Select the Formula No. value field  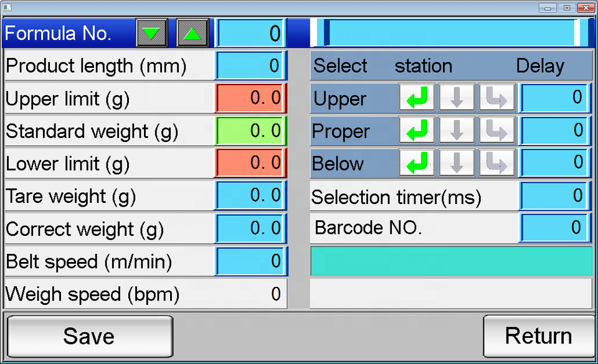(x=250, y=33)
